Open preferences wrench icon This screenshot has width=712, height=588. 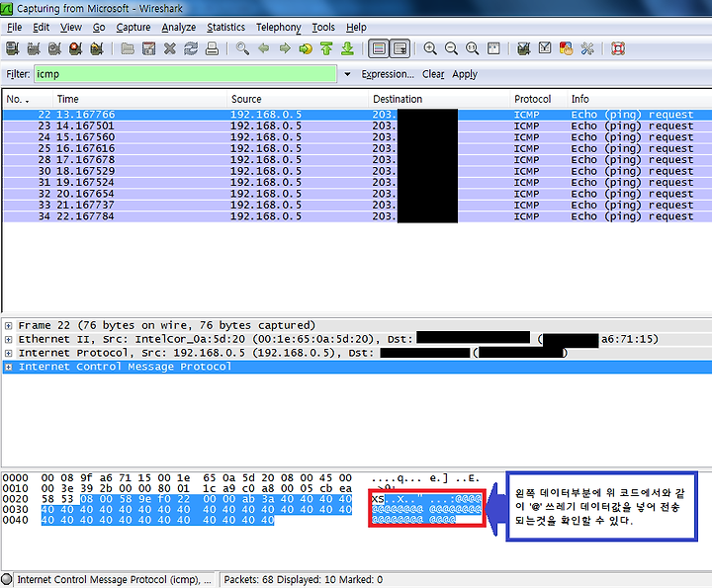pos(587,48)
